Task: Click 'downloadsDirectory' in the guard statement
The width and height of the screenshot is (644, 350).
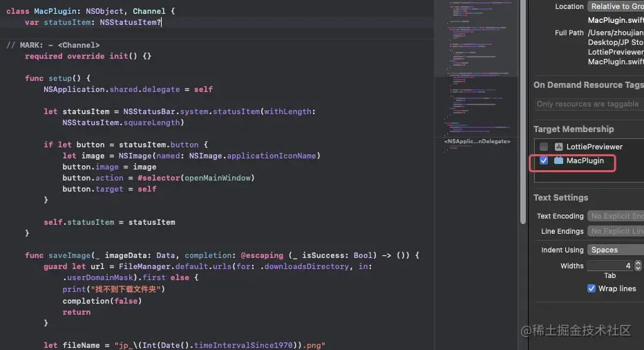Action: coord(306,266)
